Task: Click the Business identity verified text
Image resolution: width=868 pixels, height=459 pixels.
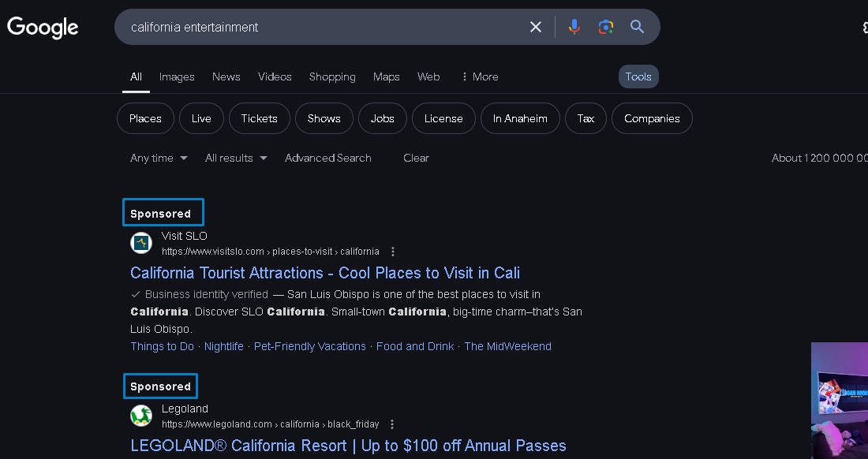Action: point(207,295)
